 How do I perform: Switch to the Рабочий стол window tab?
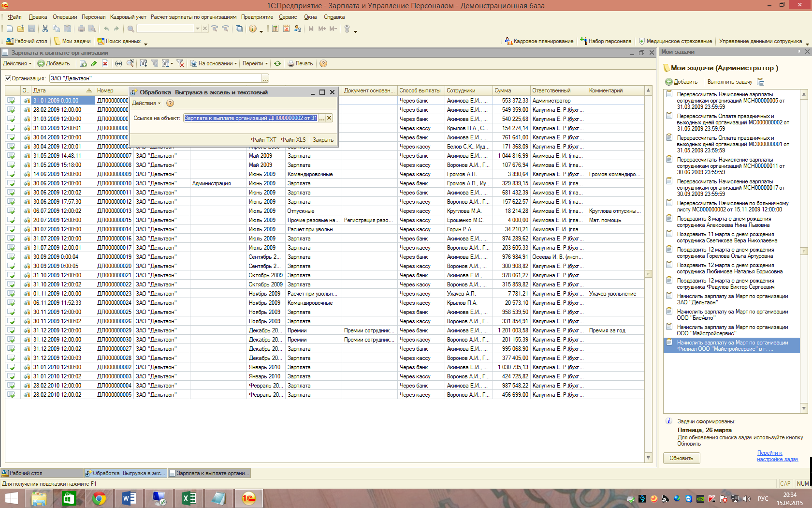click(x=42, y=473)
